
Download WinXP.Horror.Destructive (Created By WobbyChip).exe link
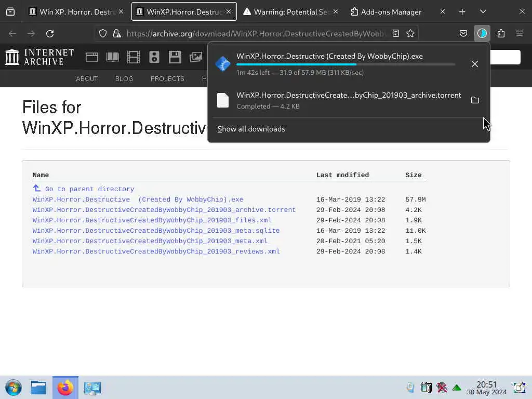(138, 199)
